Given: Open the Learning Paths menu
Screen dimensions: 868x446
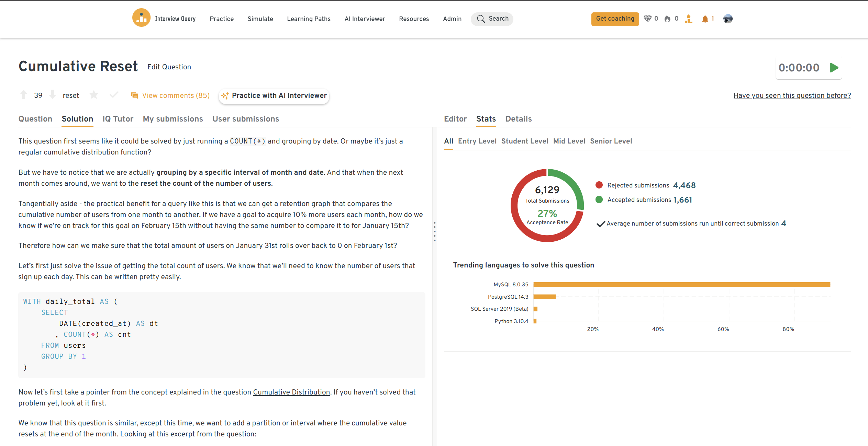Looking at the screenshot, I should [x=309, y=19].
